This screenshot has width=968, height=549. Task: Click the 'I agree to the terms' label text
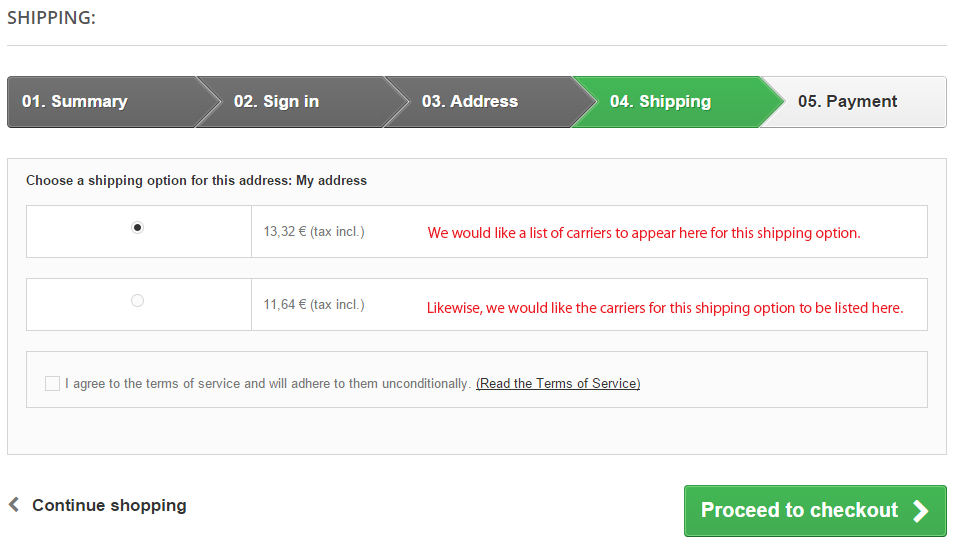click(267, 383)
